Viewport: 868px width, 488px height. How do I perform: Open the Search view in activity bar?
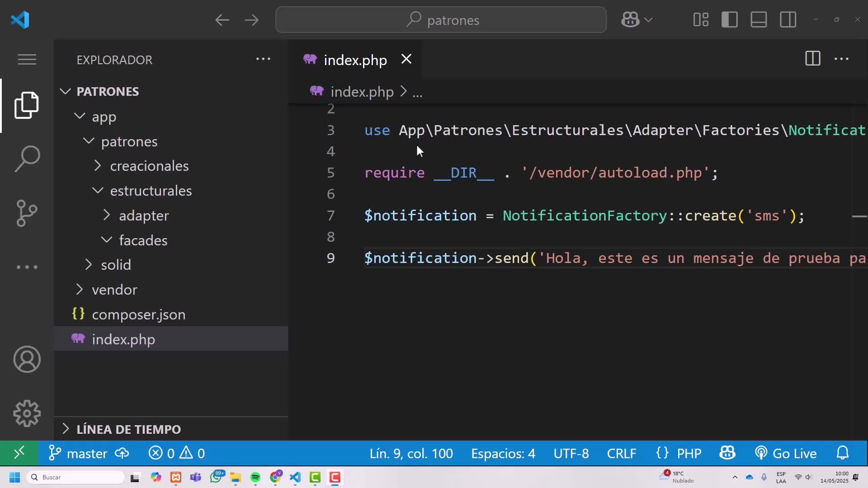click(x=27, y=159)
